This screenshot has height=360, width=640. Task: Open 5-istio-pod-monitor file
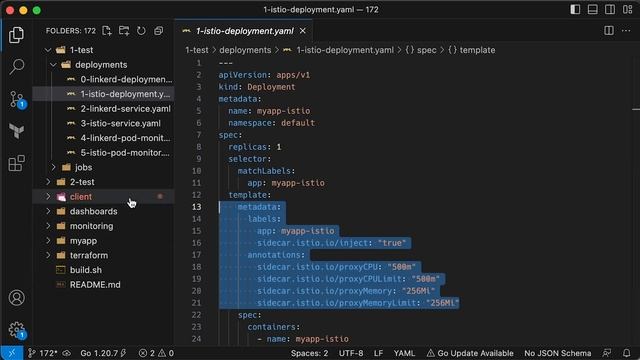click(x=104, y=153)
